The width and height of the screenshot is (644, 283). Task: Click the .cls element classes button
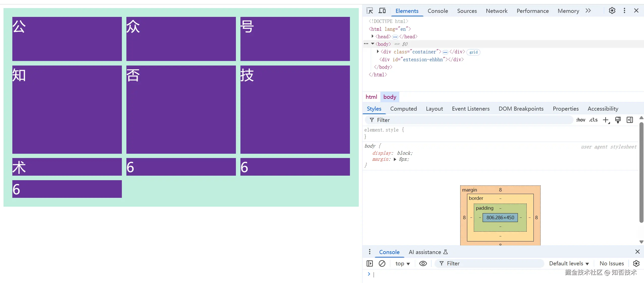tap(593, 120)
